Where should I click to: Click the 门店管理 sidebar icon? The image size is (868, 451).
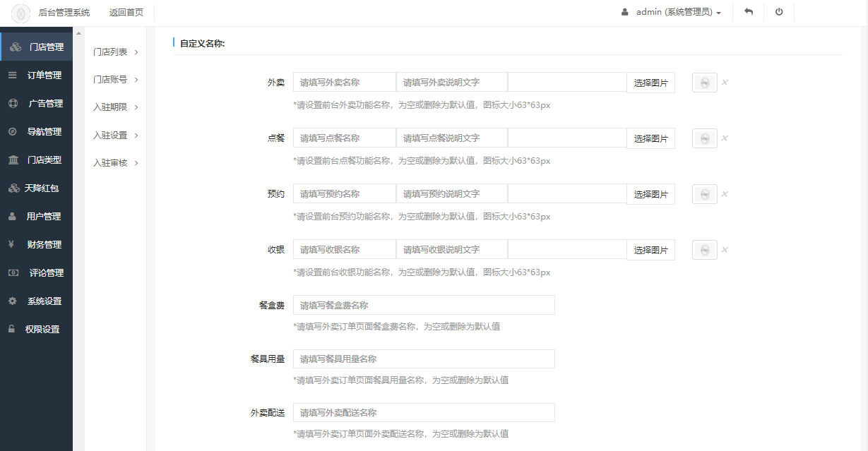[x=15, y=47]
